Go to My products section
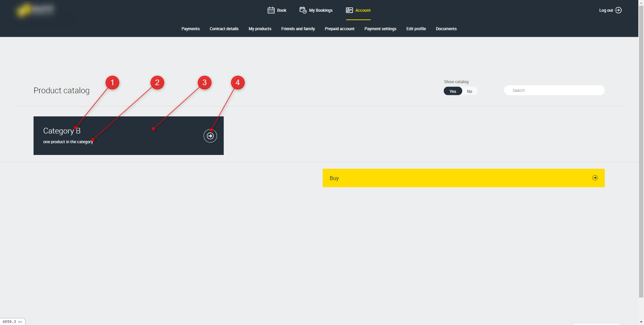 tap(260, 29)
